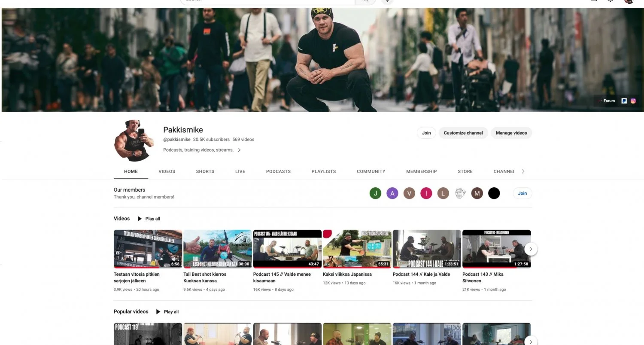Go to the Membership tab
This screenshot has width=644, height=345.
click(421, 171)
